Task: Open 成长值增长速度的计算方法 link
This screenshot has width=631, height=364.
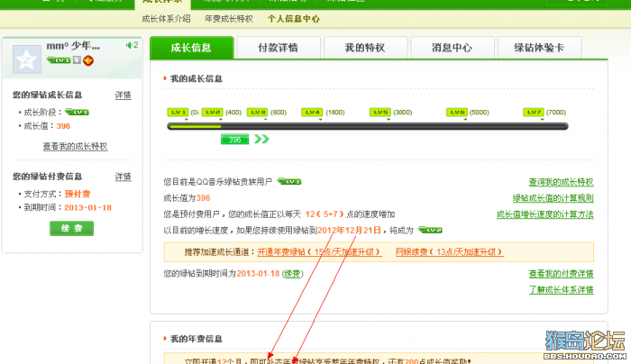Action: coord(544,214)
